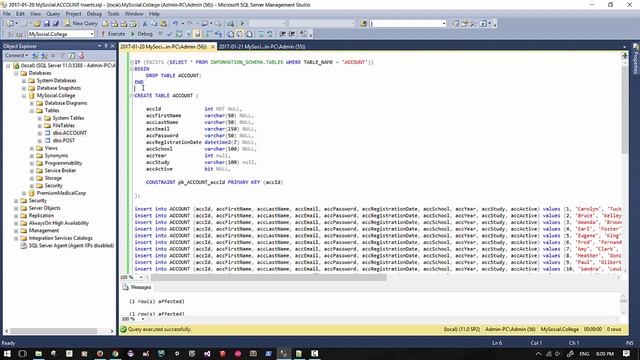Click the Undo arrow icon

pyautogui.click(x=176, y=24)
